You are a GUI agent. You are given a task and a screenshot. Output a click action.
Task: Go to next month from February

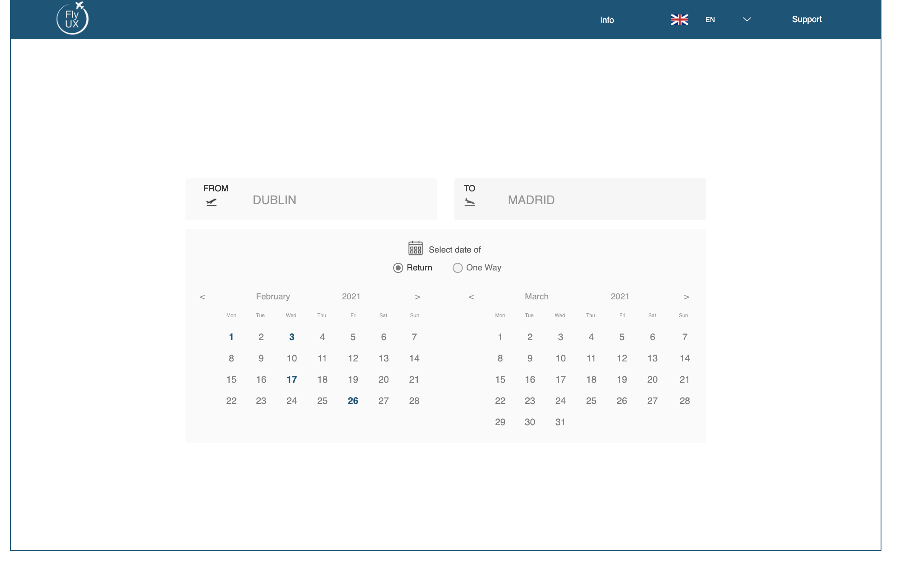click(x=418, y=297)
